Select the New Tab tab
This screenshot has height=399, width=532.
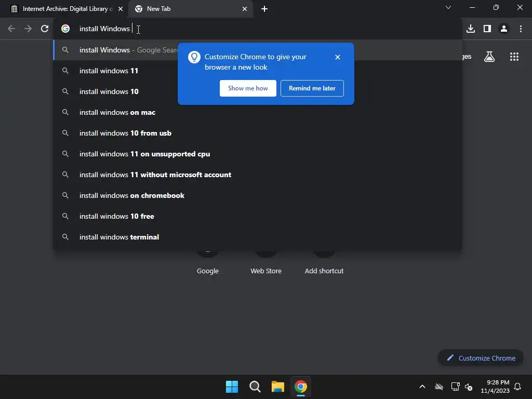tap(191, 9)
